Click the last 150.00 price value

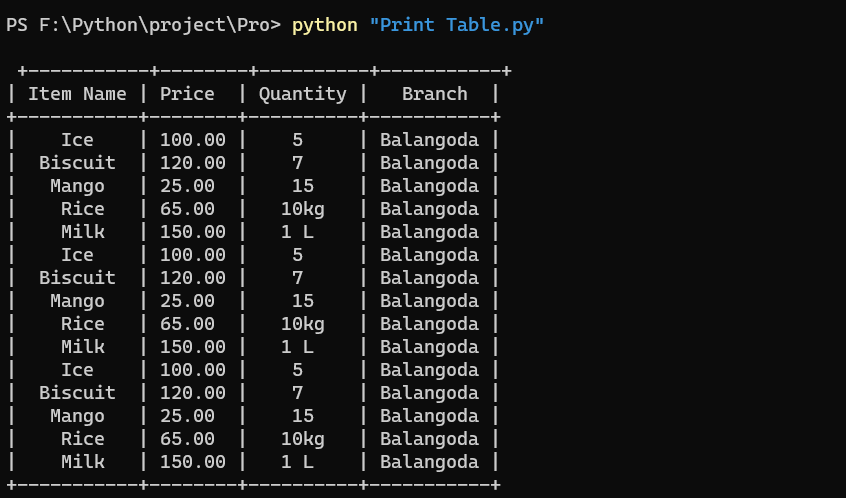click(x=193, y=462)
